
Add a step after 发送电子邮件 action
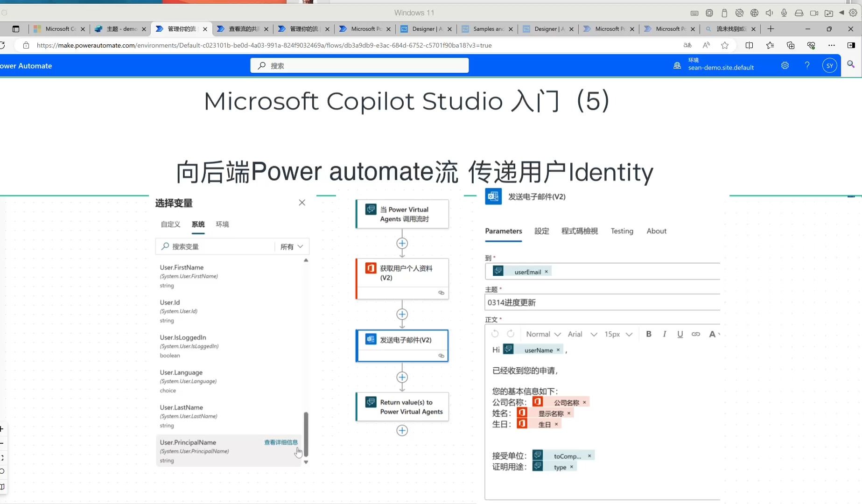tap(402, 377)
